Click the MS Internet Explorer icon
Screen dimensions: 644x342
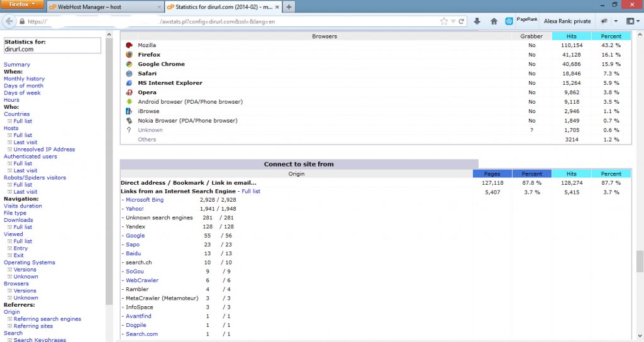pyautogui.click(x=129, y=83)
